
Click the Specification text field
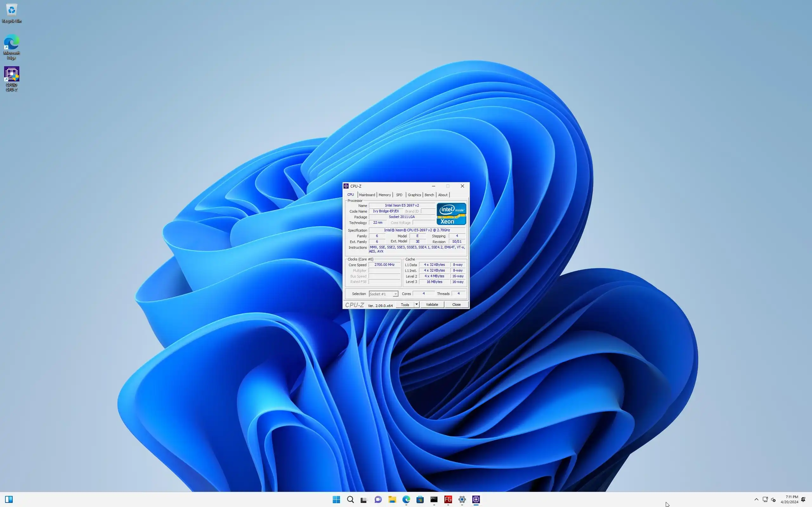click(417, 230)
